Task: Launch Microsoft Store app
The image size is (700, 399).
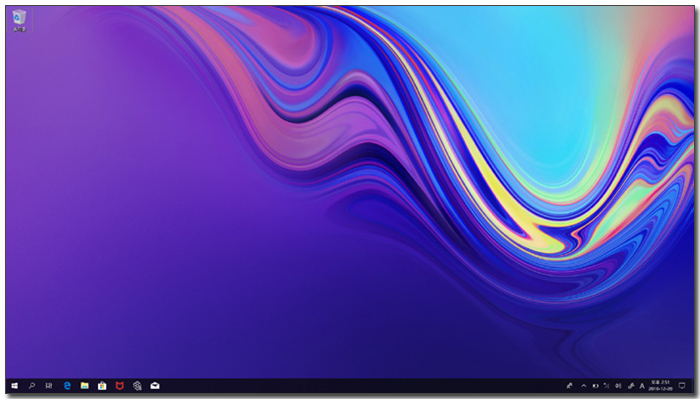Action: [102, 386]
